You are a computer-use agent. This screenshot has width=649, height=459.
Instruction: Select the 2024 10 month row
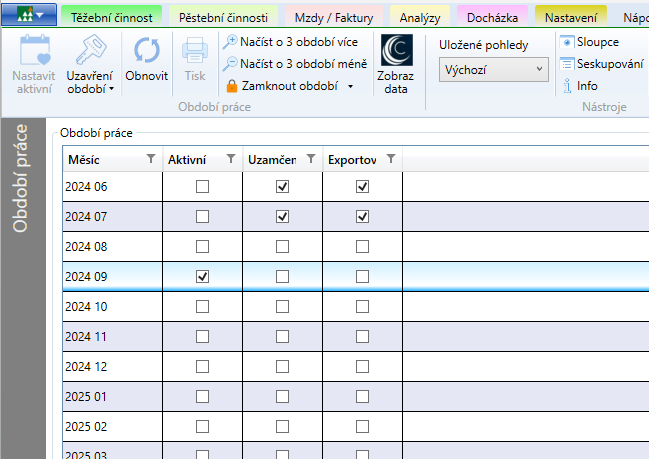point(110,306)
